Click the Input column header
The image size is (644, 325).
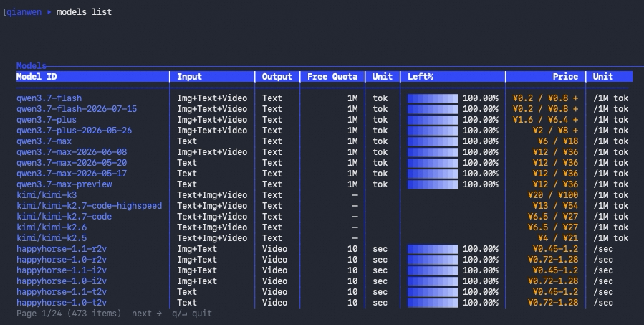189,77
